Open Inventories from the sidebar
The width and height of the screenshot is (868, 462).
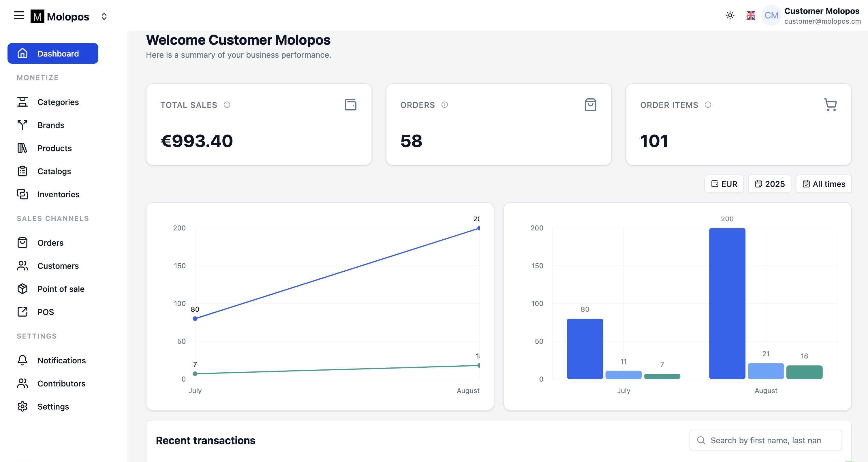pyautogui.click(x=58, y=194)
